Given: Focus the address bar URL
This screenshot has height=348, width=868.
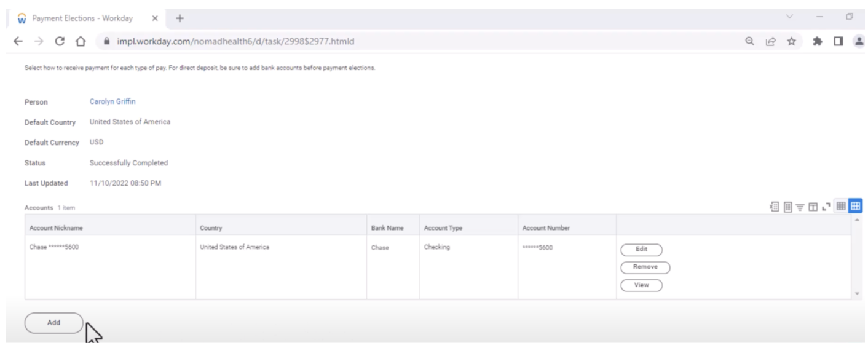Looking at the screenshot, I should pyautogui.click(x=235, y=42).
